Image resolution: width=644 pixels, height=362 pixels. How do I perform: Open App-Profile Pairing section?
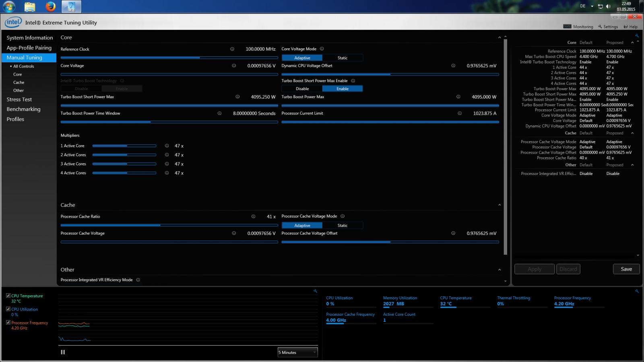29,48
